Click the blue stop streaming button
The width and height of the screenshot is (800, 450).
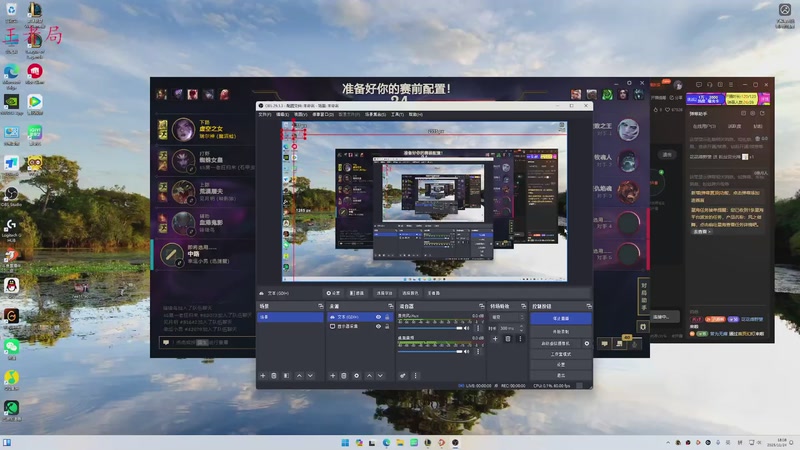[x=561, y=318]
